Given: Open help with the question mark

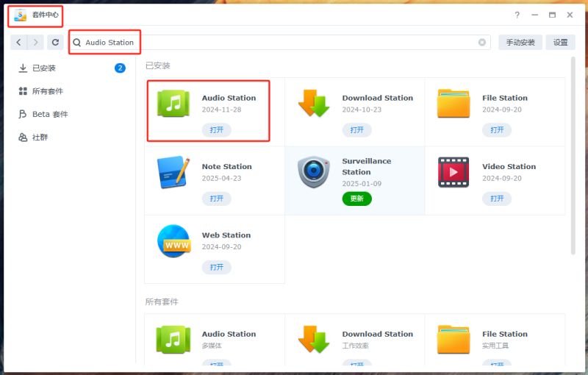Looking at the screenshot, I should coord(517,15).
